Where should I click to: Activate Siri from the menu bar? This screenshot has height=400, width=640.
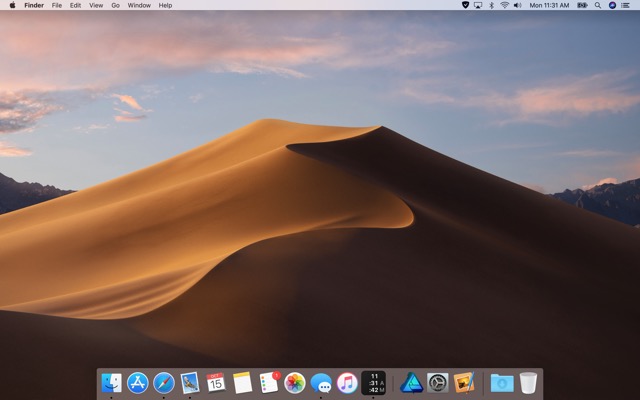[x=612, y=5]
